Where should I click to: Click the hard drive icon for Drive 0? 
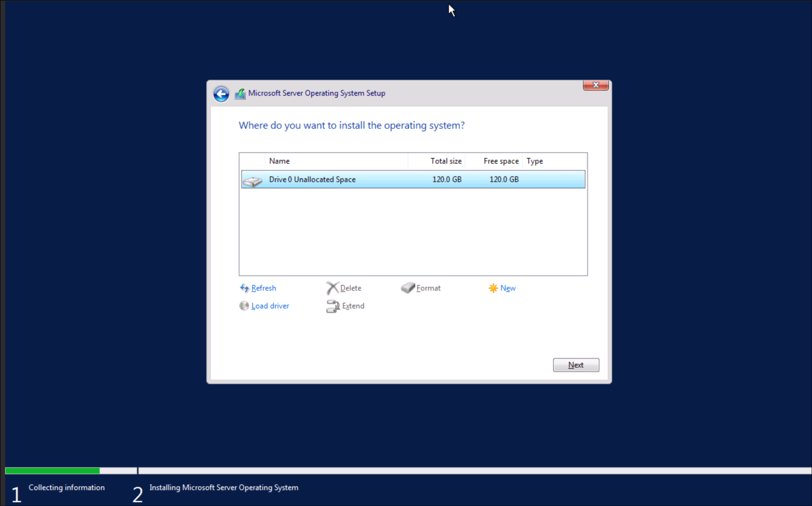pos(252,181)
